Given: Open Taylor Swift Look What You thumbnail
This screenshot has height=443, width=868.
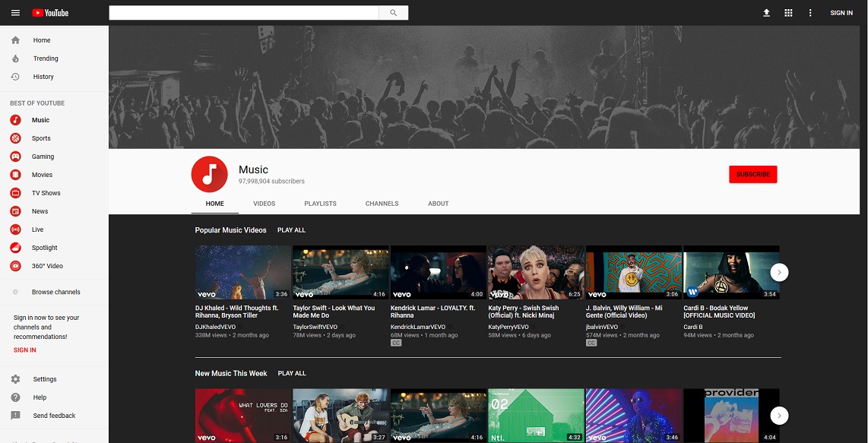Looking at the screenshot, I should [x=341, y=273].
